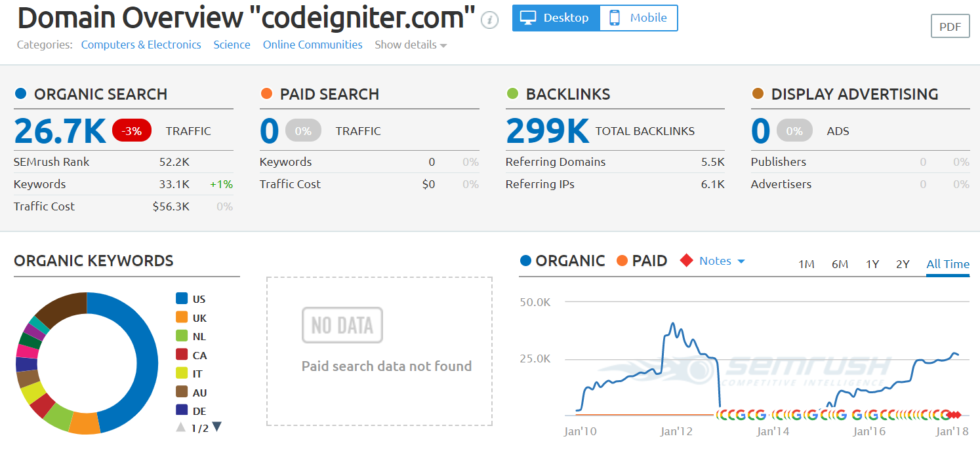Click the organic traffic peak on the chart
The image size is (980, 466).
(672, 324)
